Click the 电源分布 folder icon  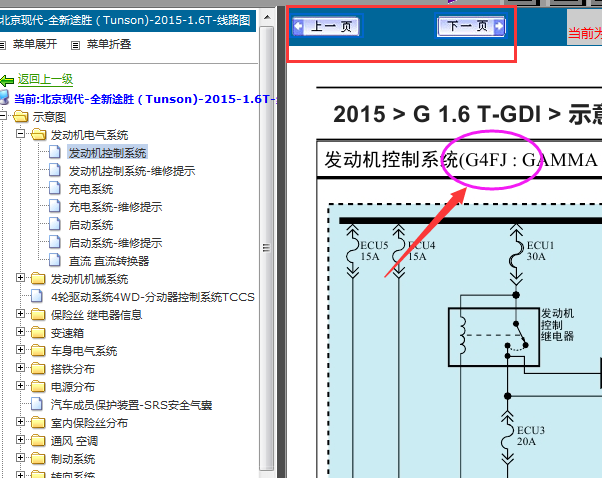(x=38, y=387)
